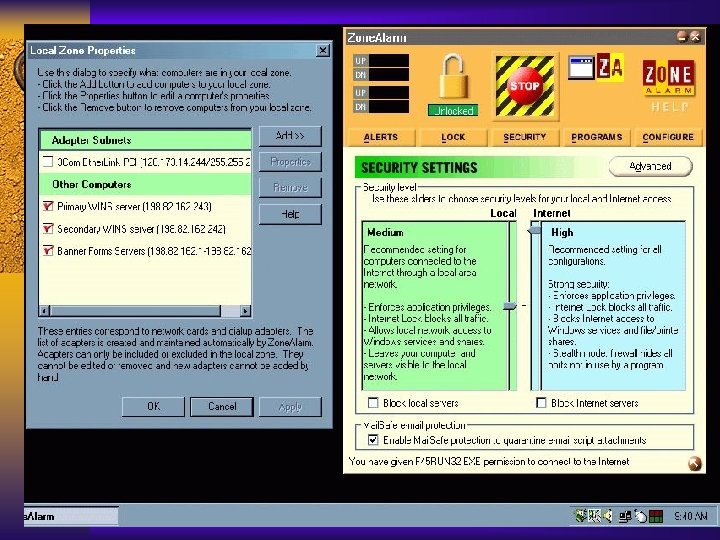
Task: Click the Add >> button
Action: tap(290, 136)
